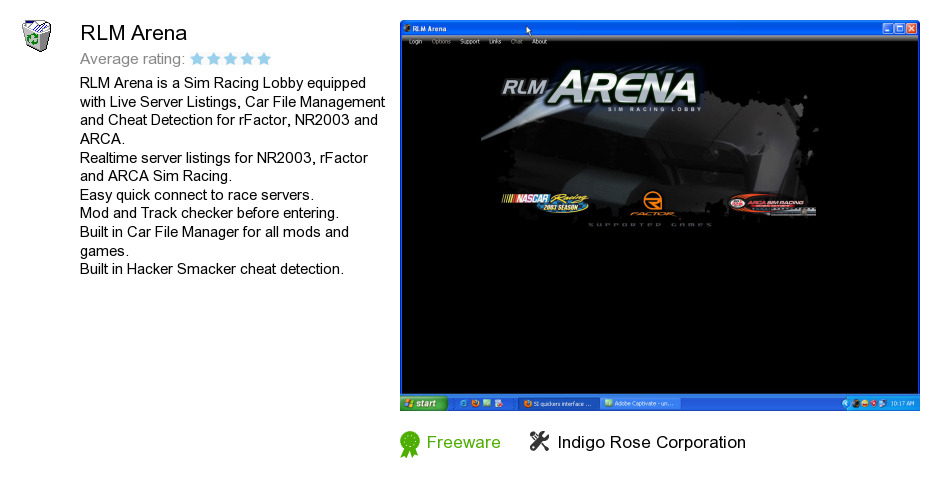Open the Links menu

pyautogui.click(x=495, y=41)
